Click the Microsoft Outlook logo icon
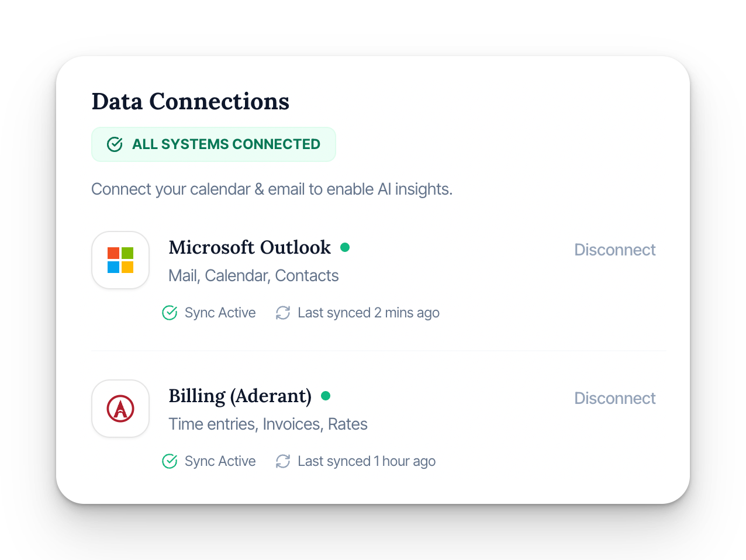Screen dimensions: 746x560 (120, 260)
